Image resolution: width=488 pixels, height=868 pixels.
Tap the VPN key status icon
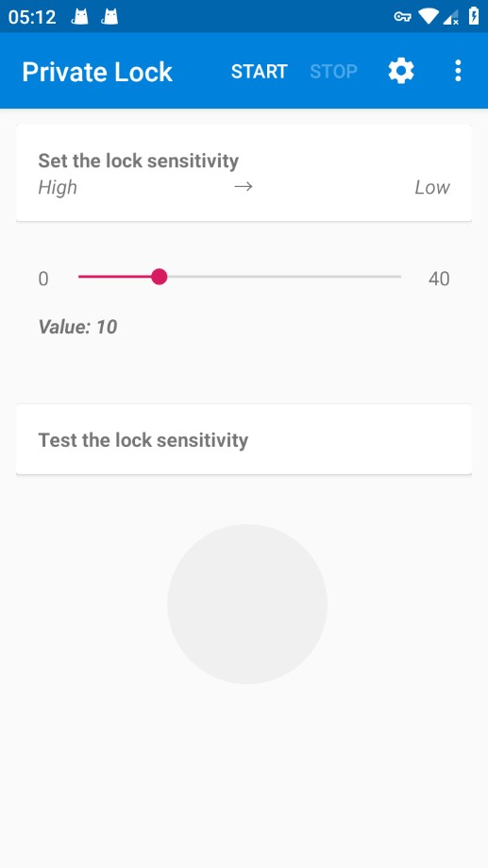[x=402, y=17]
